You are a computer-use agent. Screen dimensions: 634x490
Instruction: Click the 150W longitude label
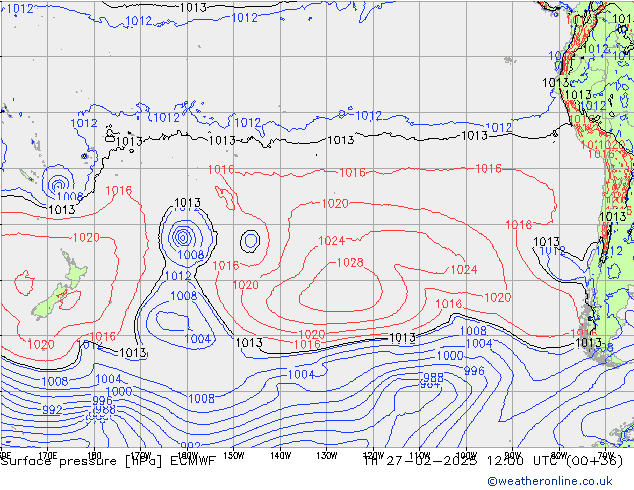234,456
